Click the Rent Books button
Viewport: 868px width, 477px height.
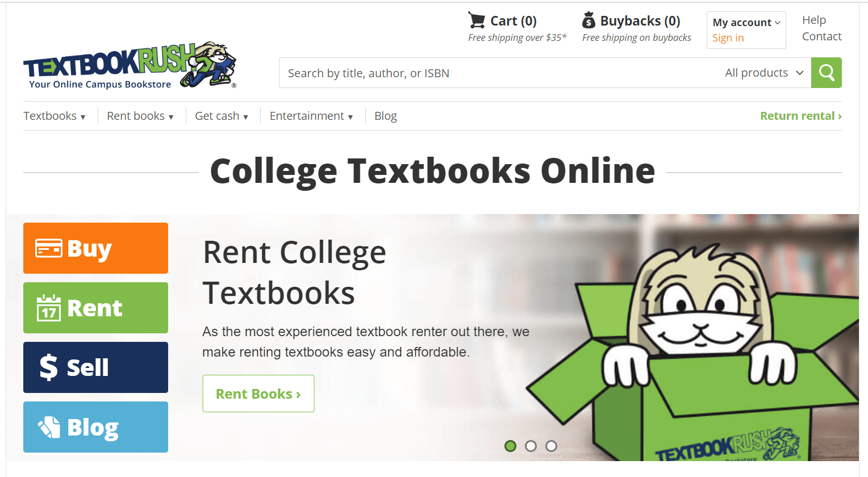click(x=258, y=394)
